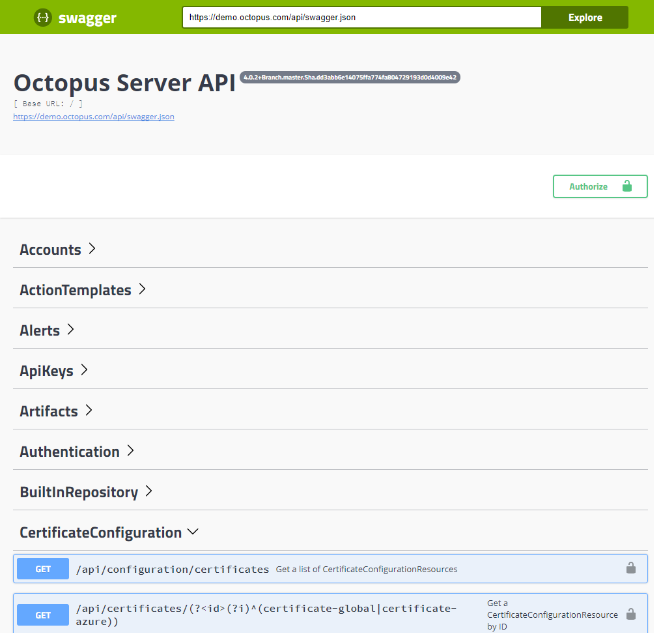
Task: Click the Base URL text
Action: pyautogui.click(x=48, y=103)
